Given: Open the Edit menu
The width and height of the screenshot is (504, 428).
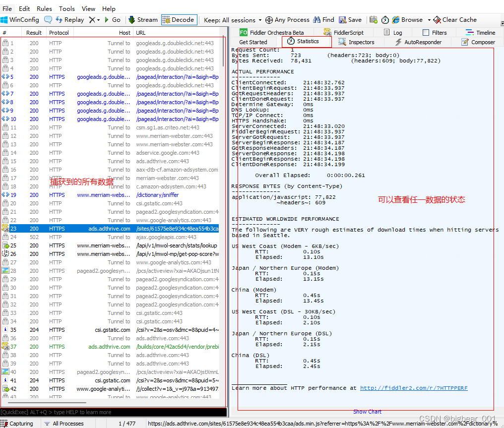Looking at the screenshot, I should (24, 8).
